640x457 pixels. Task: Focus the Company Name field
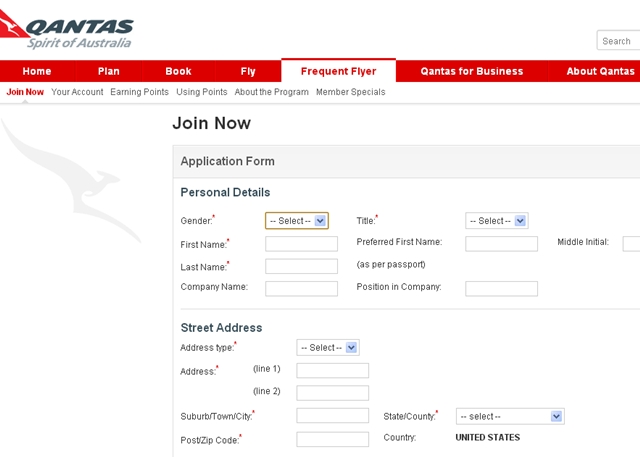[301, 288]
